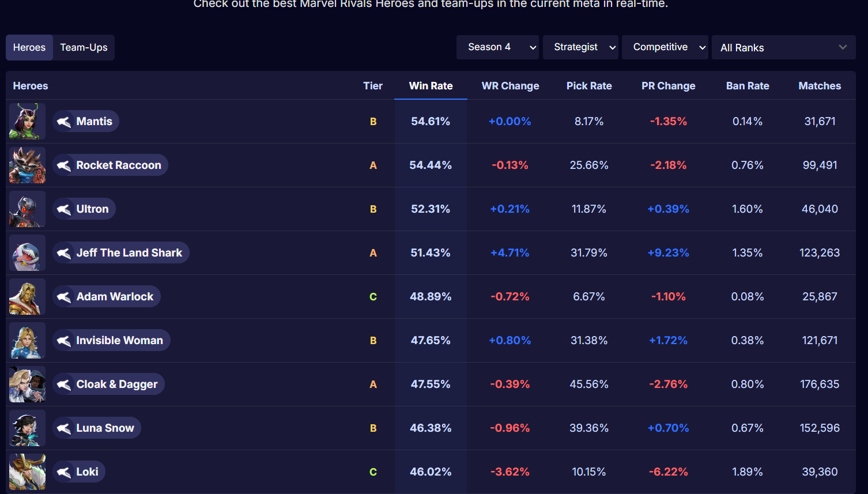Open the All Ranks dropdown
This screenshot has width=868, height=494.
click(x=784, y=47)
